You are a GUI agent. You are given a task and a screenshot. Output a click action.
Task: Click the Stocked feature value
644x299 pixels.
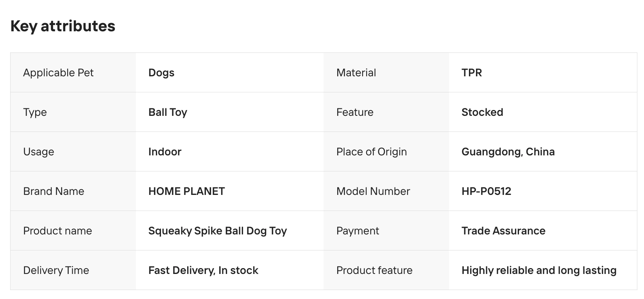482,112
